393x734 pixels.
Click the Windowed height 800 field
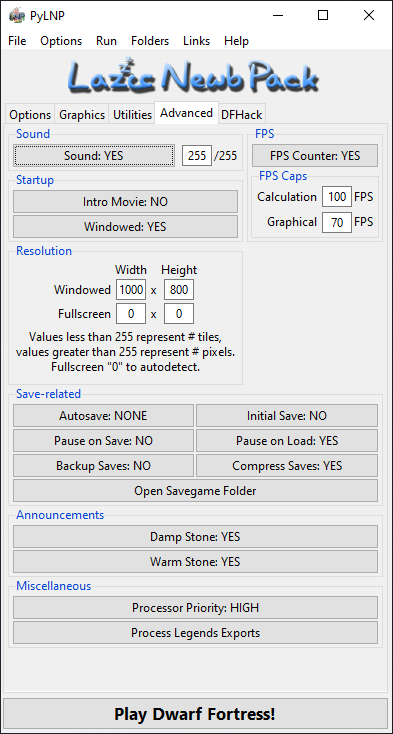(179, 290)
